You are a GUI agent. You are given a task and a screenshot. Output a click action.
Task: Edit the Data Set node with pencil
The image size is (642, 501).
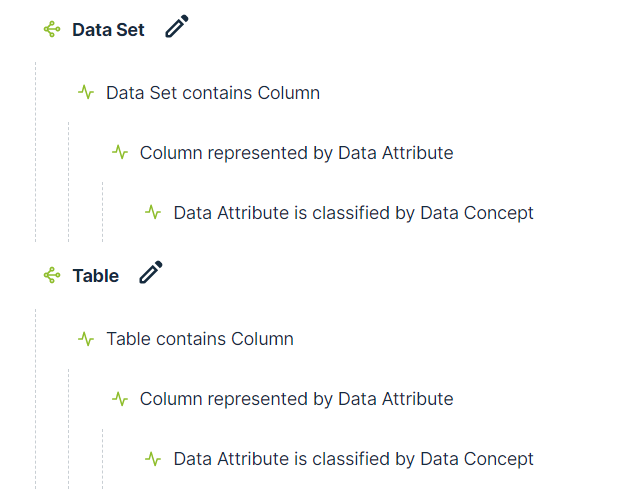(x=177, y=27)
